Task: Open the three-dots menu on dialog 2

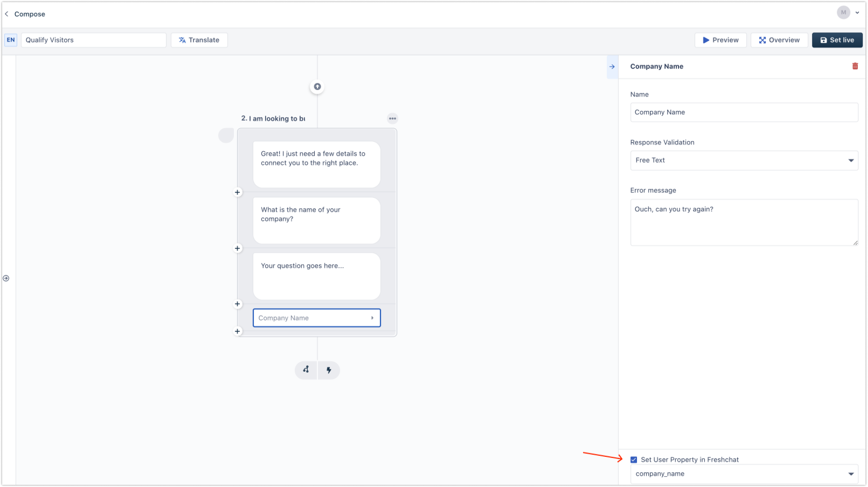Action: (392, 119)
